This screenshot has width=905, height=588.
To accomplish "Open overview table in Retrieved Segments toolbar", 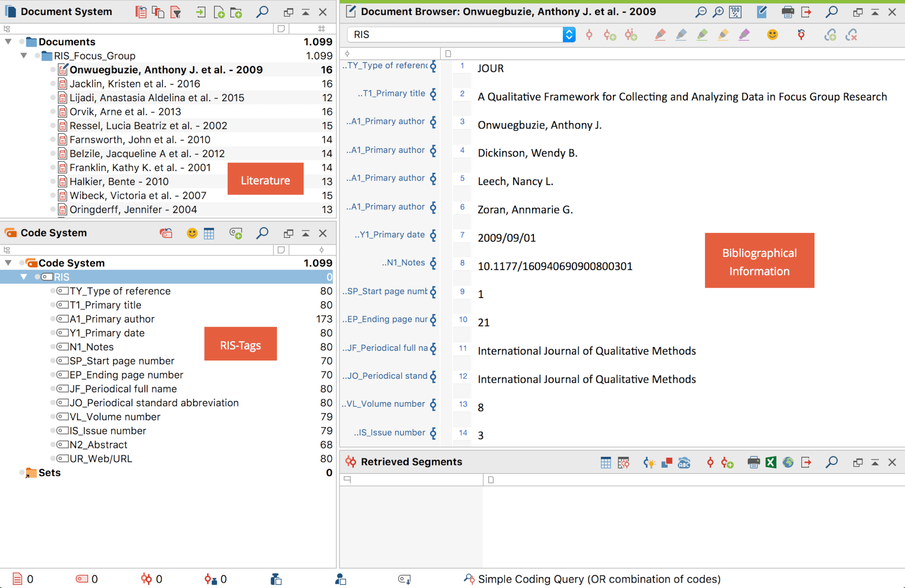I will pyautogui.click(x=605, y=462).
